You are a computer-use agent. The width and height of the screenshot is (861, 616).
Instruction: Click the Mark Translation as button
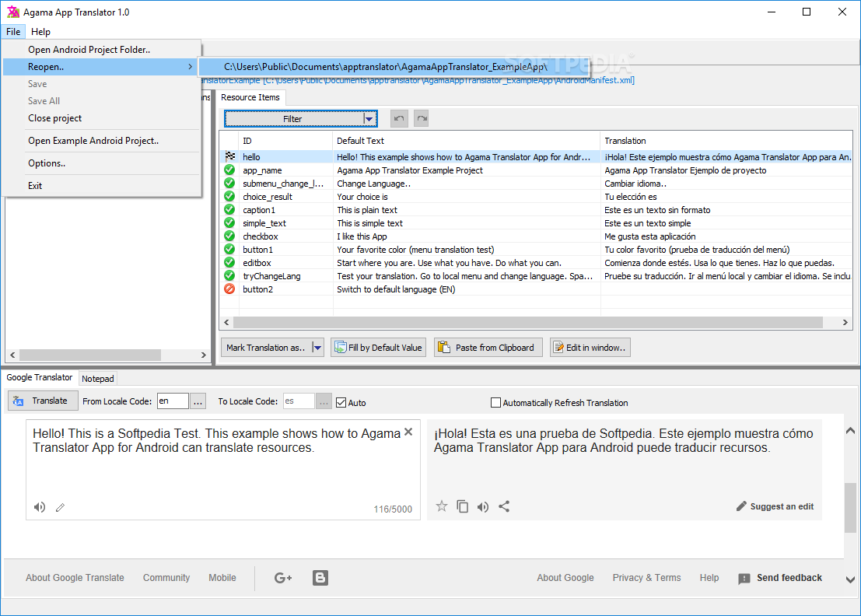tap(266, 348)
